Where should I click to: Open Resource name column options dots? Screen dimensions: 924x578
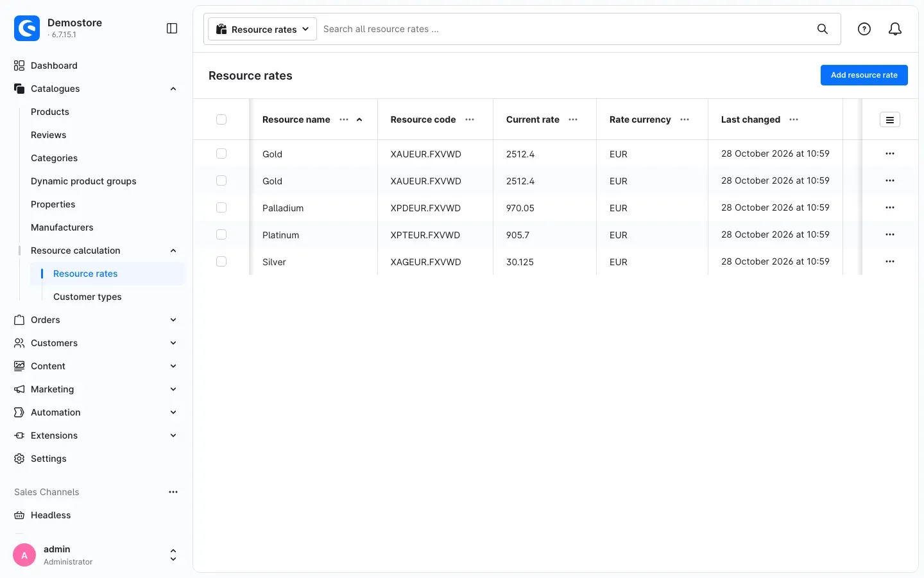click(x=344, y=119)
